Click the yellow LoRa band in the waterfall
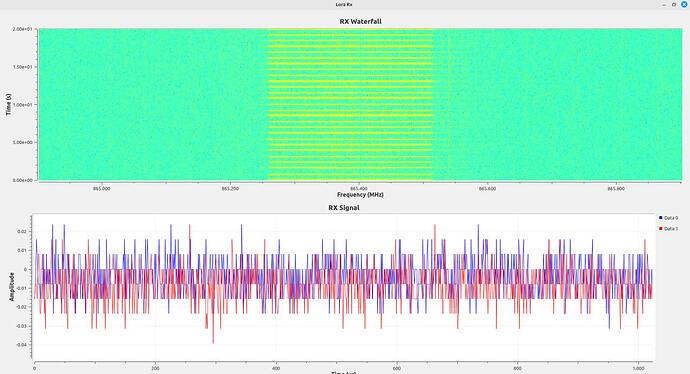This screenshot has width=690, height=374. pos(351,105)
